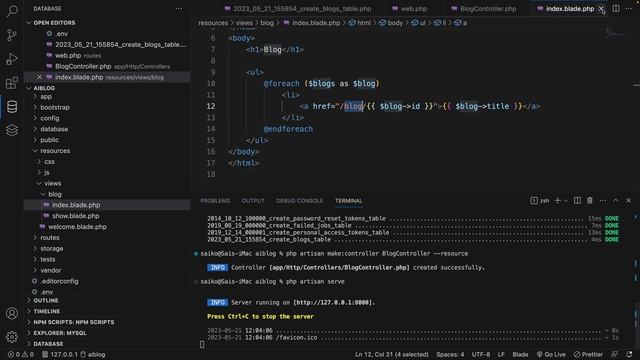
Task: Close the index.blade.php editor tab
Action: (x=601, y=9)
